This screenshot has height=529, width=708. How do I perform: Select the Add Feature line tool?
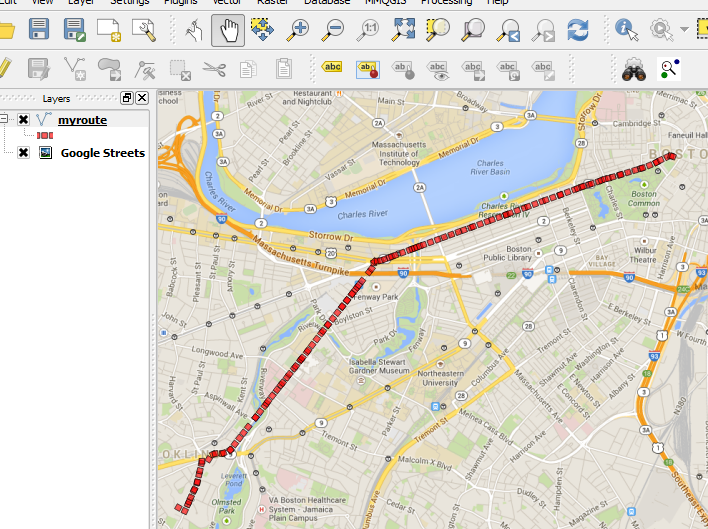(x=75, y=69)
